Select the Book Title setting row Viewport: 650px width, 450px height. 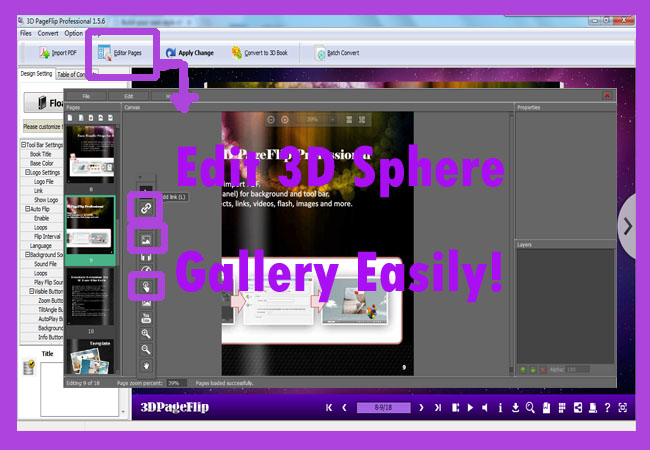tap(42, 154)
